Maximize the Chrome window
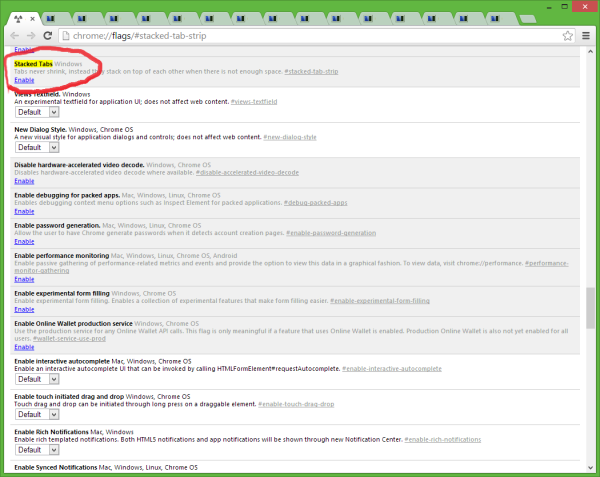600x477 pixels. tap(564, 7)
